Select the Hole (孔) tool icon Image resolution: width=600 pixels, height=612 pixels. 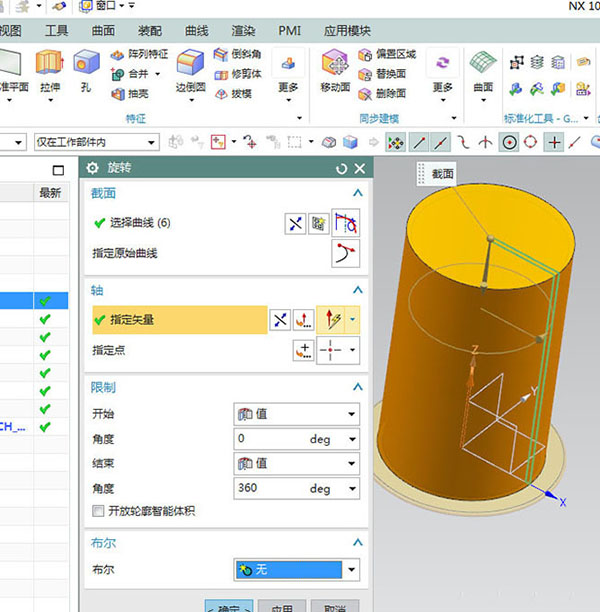click(x=86, y=62)
